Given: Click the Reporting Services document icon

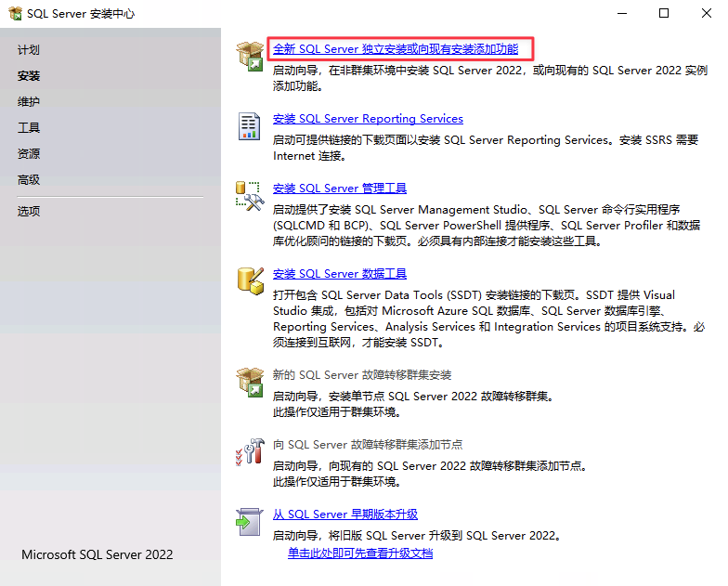Looking at the screenshot, I should (x=249, y=126).
